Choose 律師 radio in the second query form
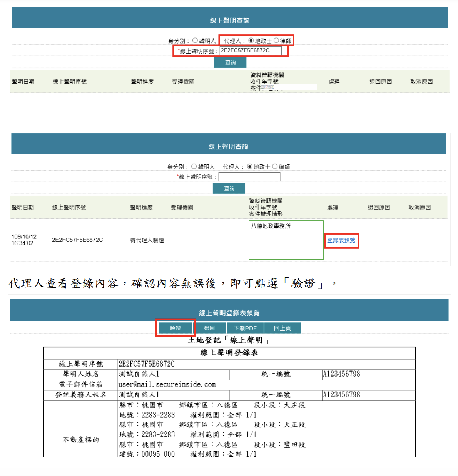Image resolution: width=458 pixels, height=476 pixels. coord(275,166)
